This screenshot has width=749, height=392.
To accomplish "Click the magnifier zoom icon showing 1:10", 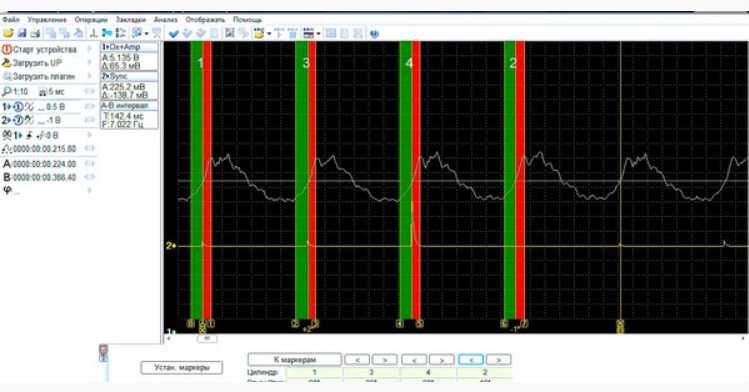I will coord(7,92).
